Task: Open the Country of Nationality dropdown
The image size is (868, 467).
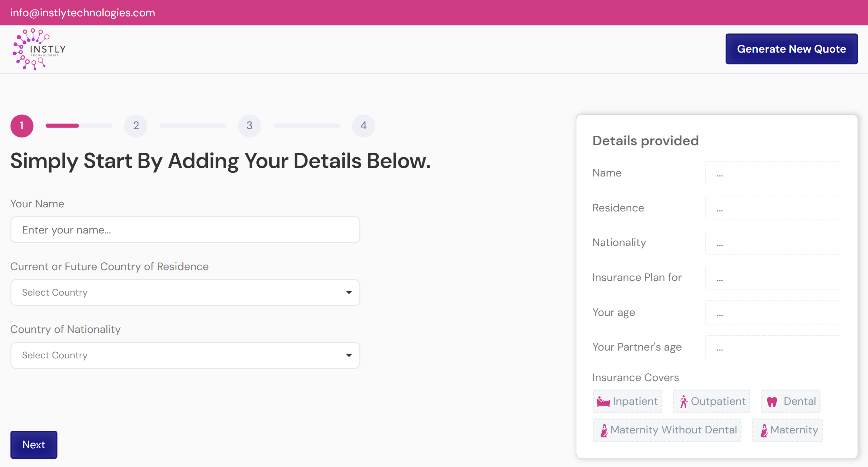Action: (x=185, y=355)
